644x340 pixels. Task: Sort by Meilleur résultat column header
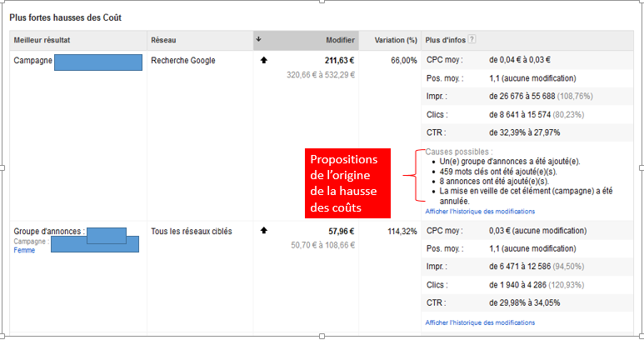click(x=42, y=40)
